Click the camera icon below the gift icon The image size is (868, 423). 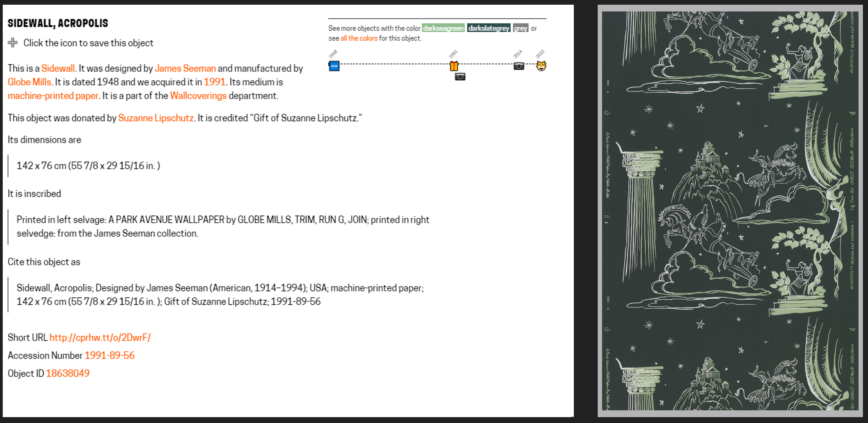pyautogui.click(x=460, y=77)
